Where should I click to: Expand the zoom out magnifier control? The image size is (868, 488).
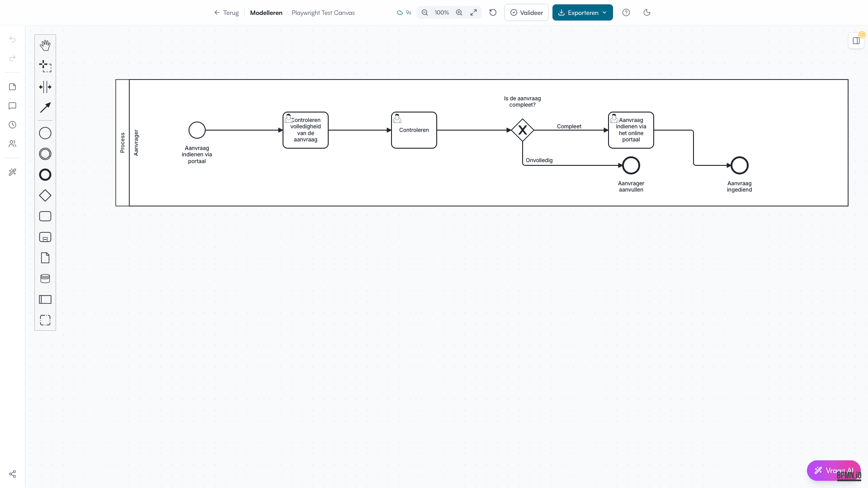click(x=425, y=12)
